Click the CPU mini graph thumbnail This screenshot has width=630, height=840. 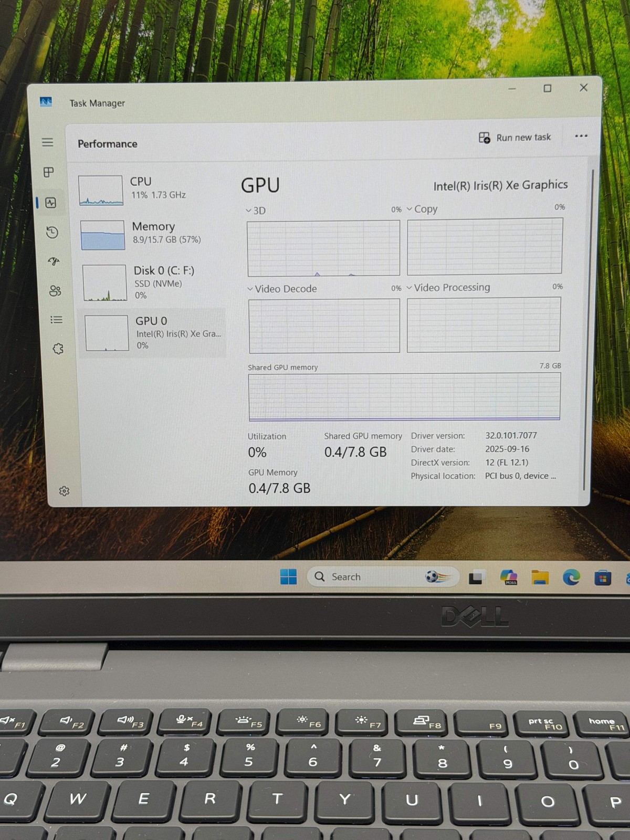100,190
